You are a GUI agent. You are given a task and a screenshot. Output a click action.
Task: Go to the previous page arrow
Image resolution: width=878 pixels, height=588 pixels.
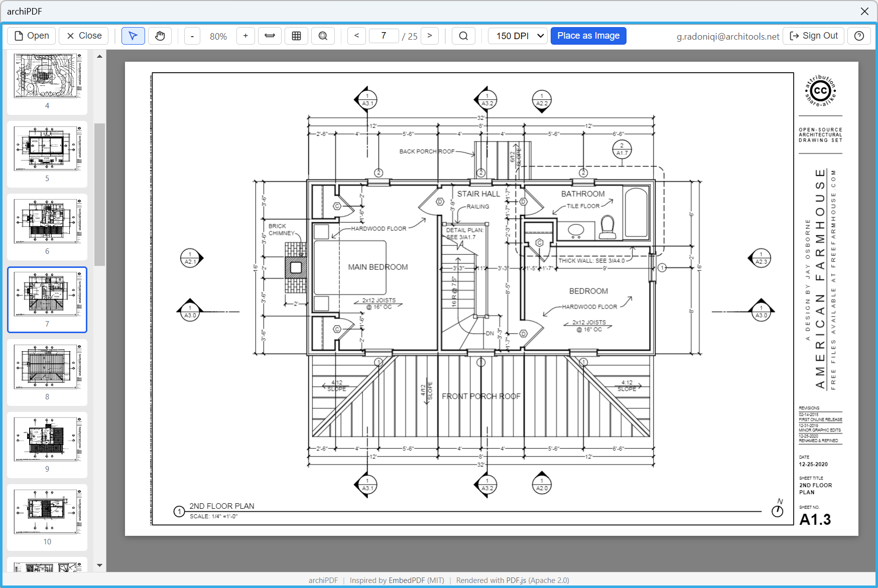[356, 36]
